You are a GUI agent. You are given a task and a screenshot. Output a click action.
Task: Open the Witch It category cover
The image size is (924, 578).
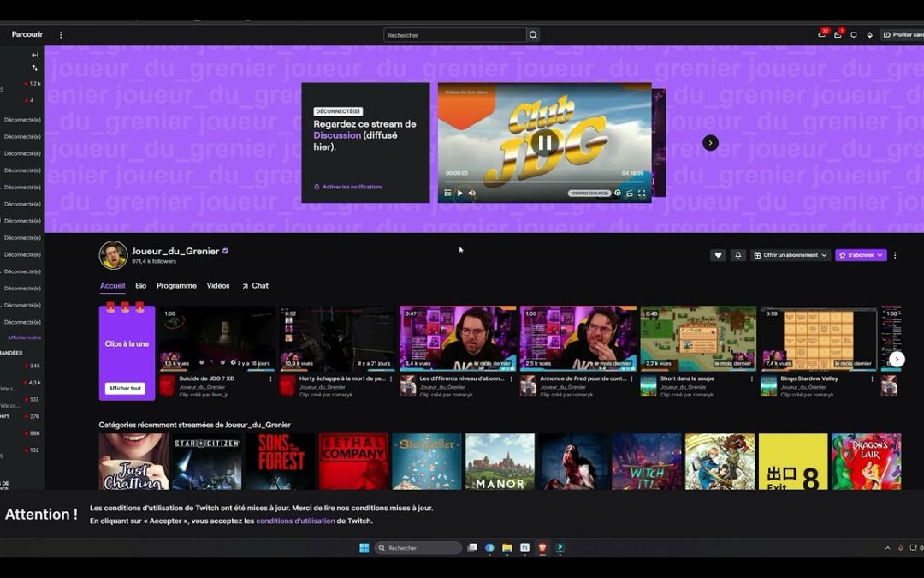click(647, 462)
